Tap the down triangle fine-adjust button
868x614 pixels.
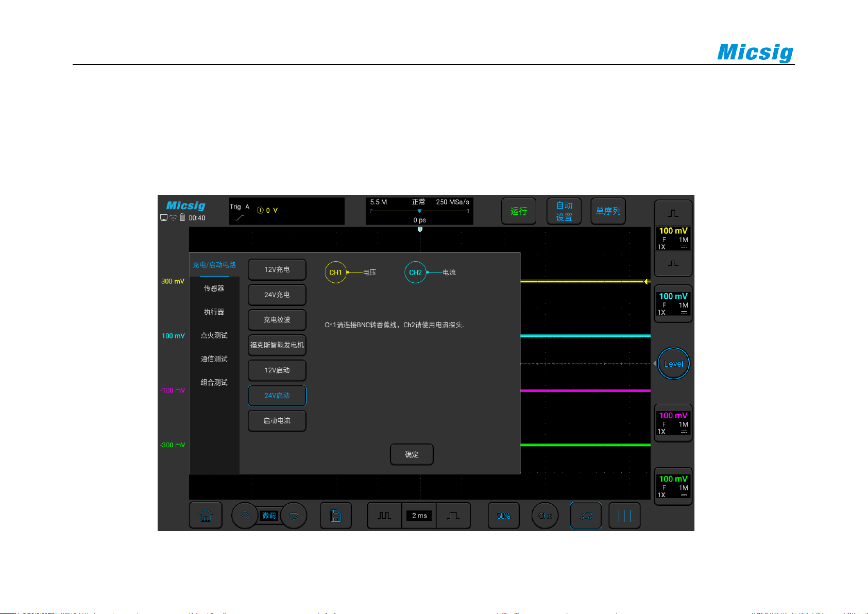(x=294, y=516)
